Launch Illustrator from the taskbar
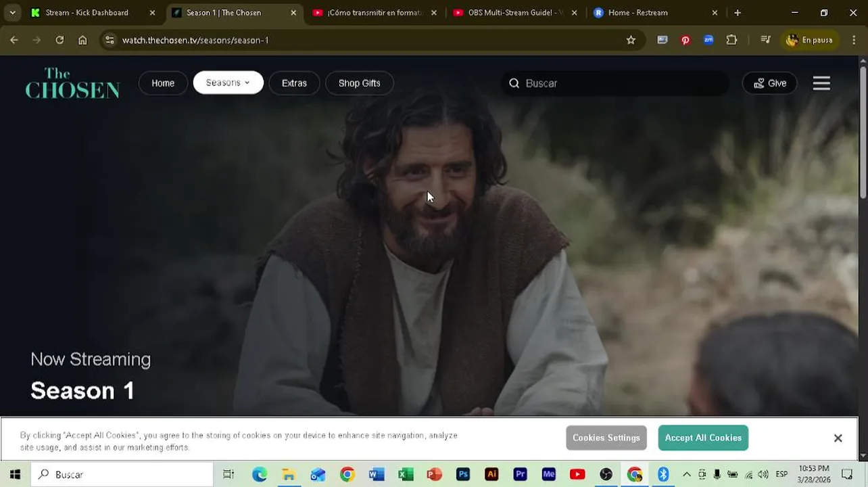The height and width of the screenshot is (487, 868). click(x=491, y=474)
